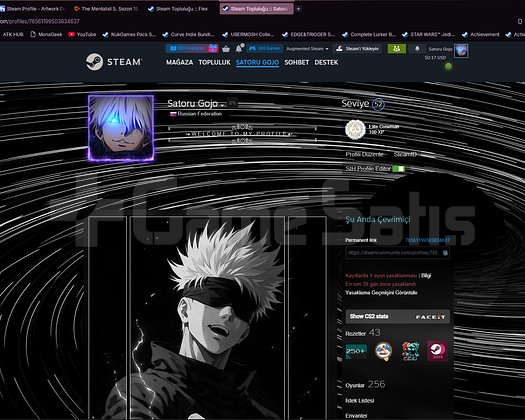Open the Rozetler 43 badges link

coord(363,333)
